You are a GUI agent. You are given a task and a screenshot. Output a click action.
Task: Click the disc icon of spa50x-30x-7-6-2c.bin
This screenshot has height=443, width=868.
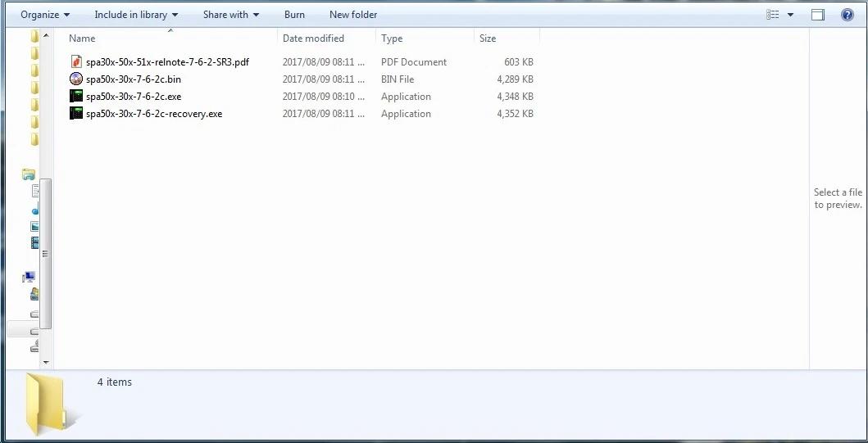[x=76, y=79]
